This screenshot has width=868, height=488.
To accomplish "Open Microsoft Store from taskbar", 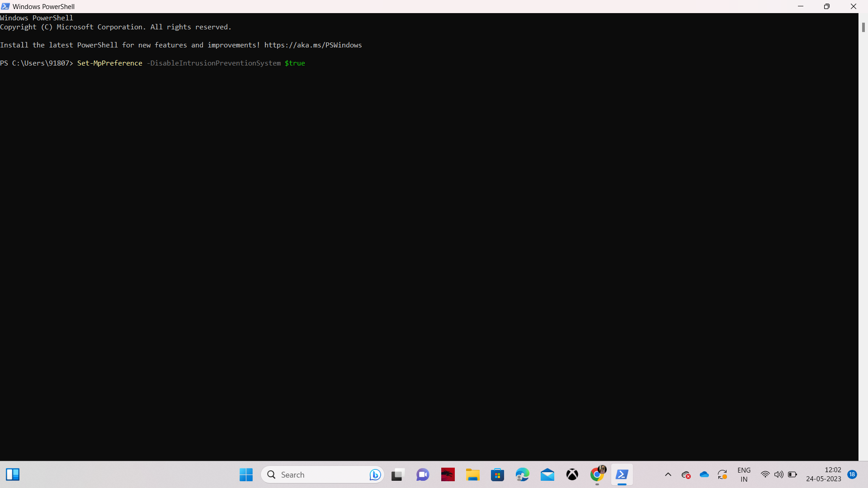I will point(497,474).
